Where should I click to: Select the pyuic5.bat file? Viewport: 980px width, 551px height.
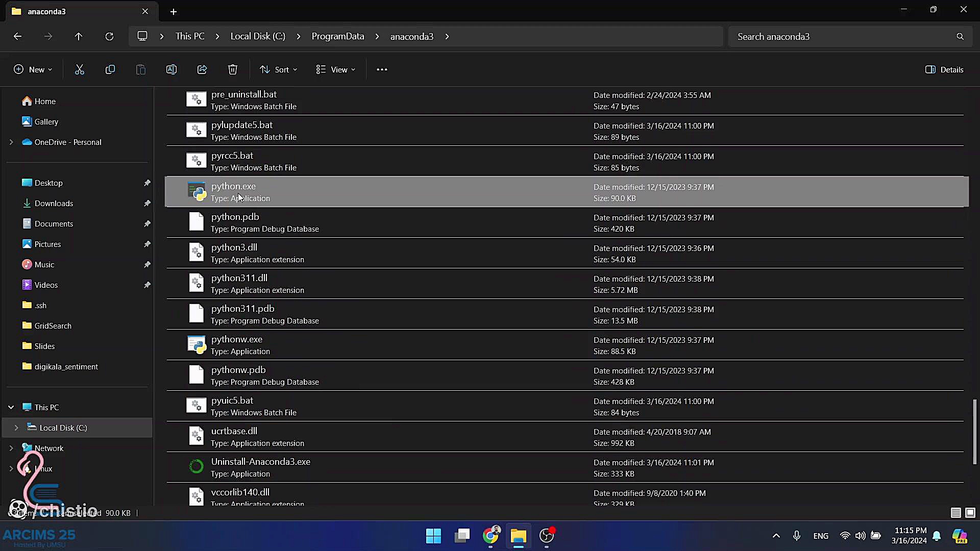tap(565, 406)
